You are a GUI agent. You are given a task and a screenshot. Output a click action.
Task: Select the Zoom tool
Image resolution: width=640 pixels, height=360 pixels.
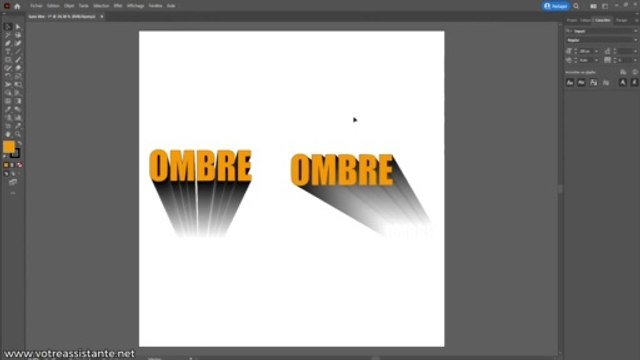18,134
